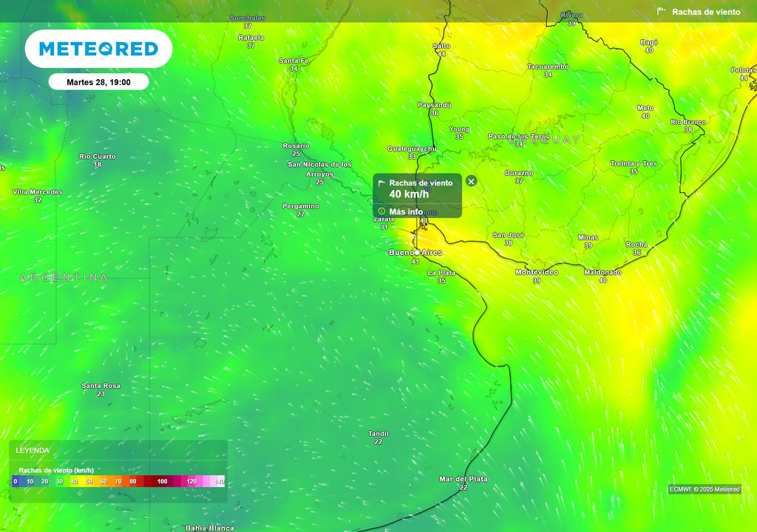Click the Rosario gust value marker
Viewport: 757px width, 532px height.
[x=295, y=148]
